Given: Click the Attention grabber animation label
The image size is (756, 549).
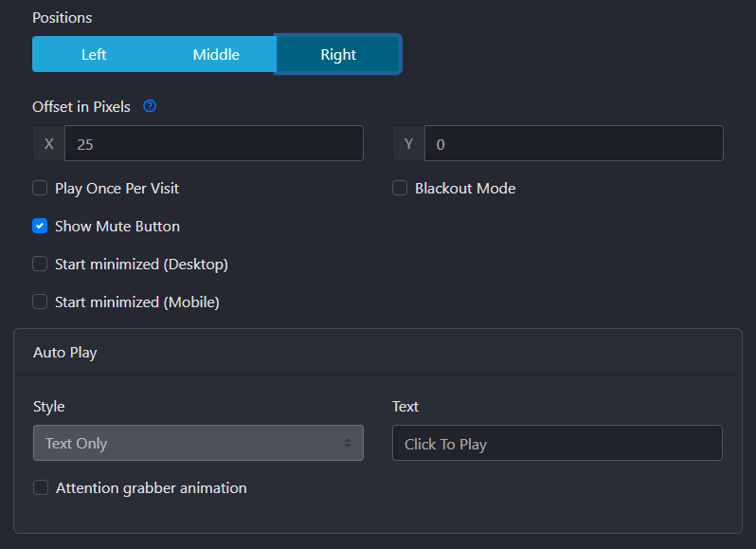Looking at the screenshot, I should 151,488.
